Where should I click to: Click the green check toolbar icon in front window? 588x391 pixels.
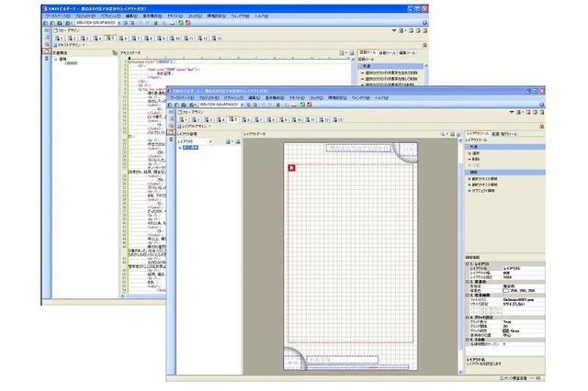pyautogui.click(x=301, y=104)
